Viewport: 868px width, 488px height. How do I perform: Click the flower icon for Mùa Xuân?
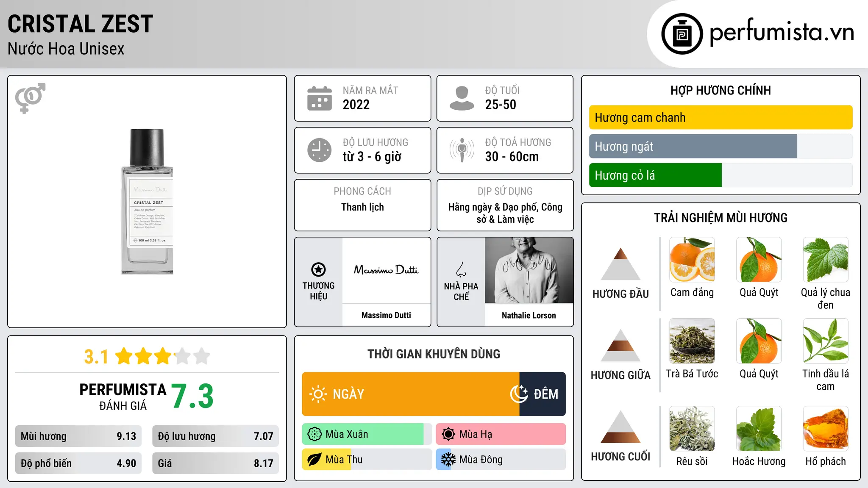314,434
